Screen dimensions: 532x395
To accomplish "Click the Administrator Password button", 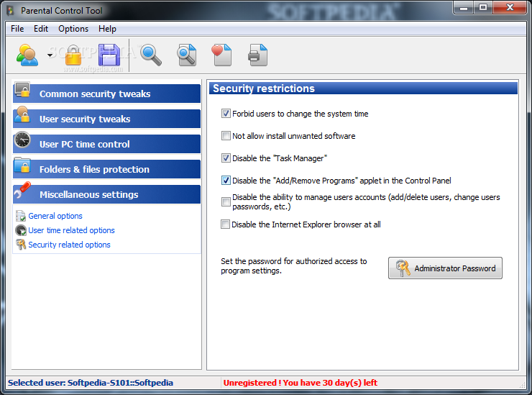I will (445, 268).
